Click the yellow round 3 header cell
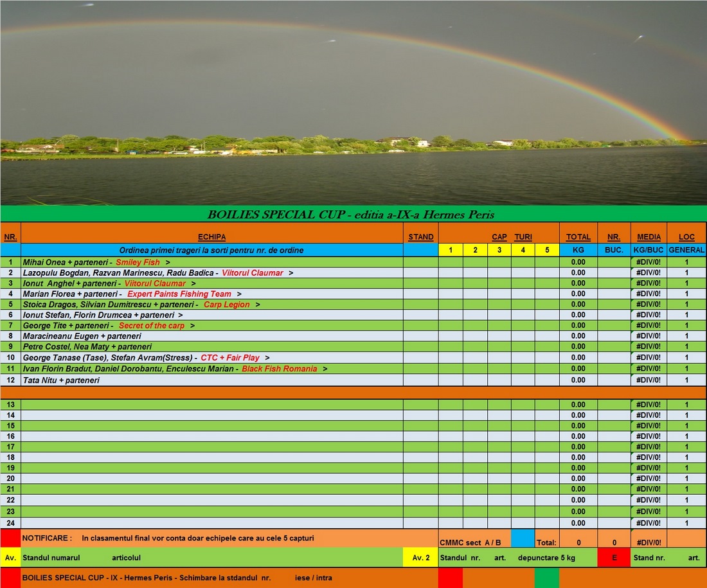The height and width of the screenshot is (588, 707). (499, 250)
